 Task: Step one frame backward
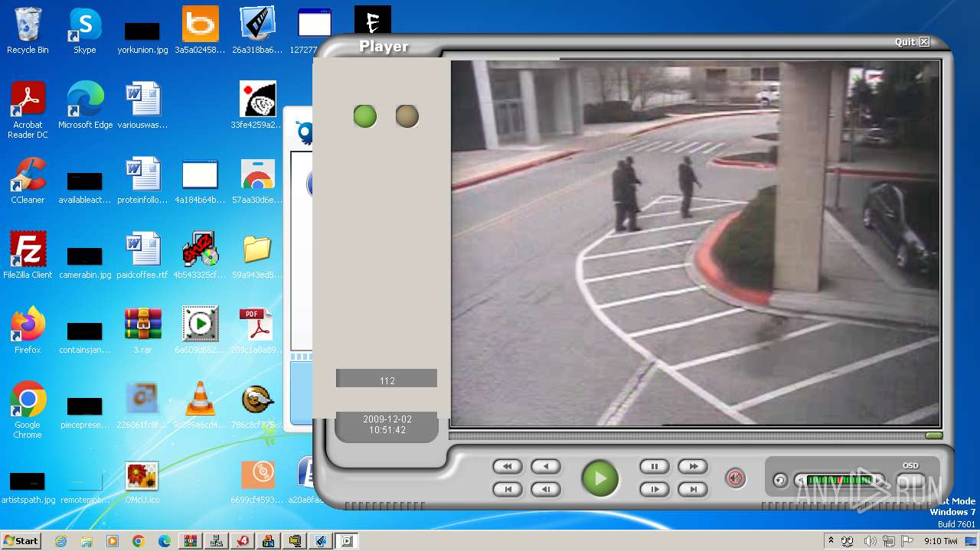tap(546, 489)
